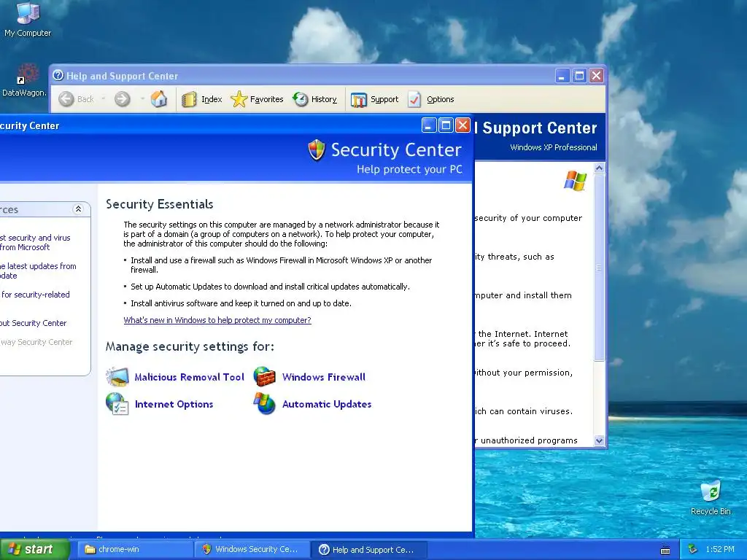The image size is (747, 560).
Task: Click the 'way Security Center' link in sidebar
Action: point(36,342)
